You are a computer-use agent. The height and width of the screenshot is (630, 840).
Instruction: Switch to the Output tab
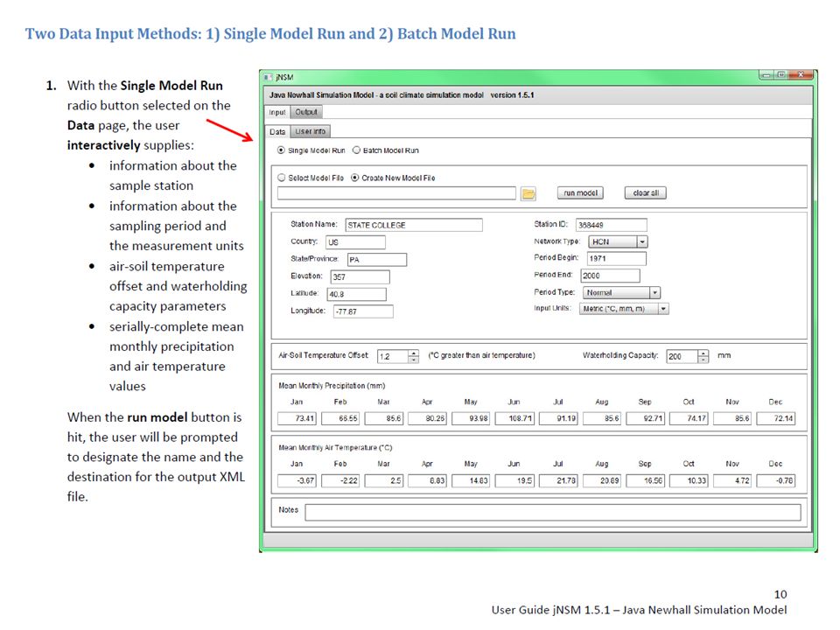(306, 112)
